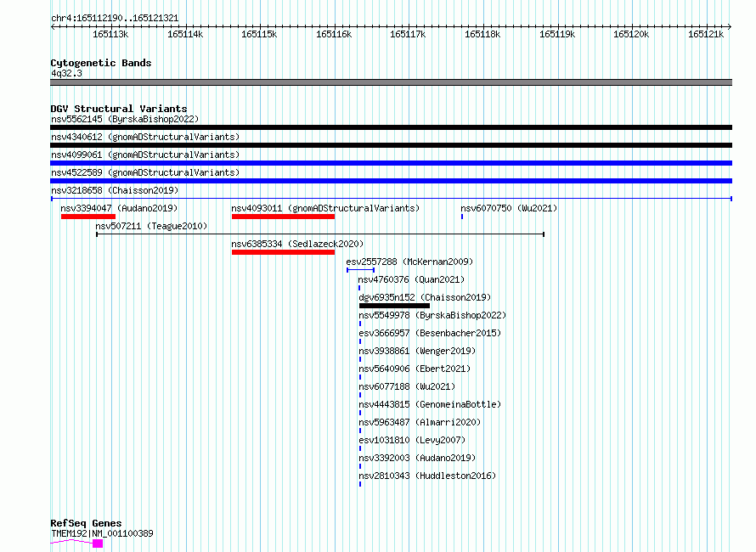The image size is (756, 552).
Task: Open the nsv4760376 (Quan2021) label
Action: (411, 279)
